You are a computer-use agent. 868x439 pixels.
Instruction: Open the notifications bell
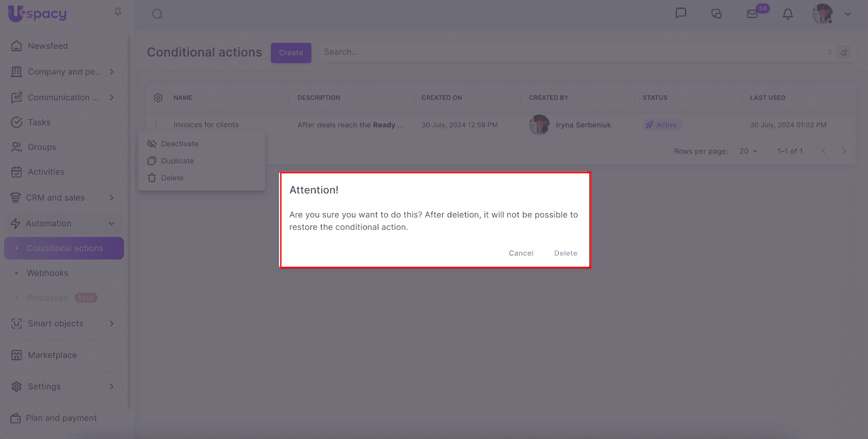pyautogui.click(x=788, y=14)
